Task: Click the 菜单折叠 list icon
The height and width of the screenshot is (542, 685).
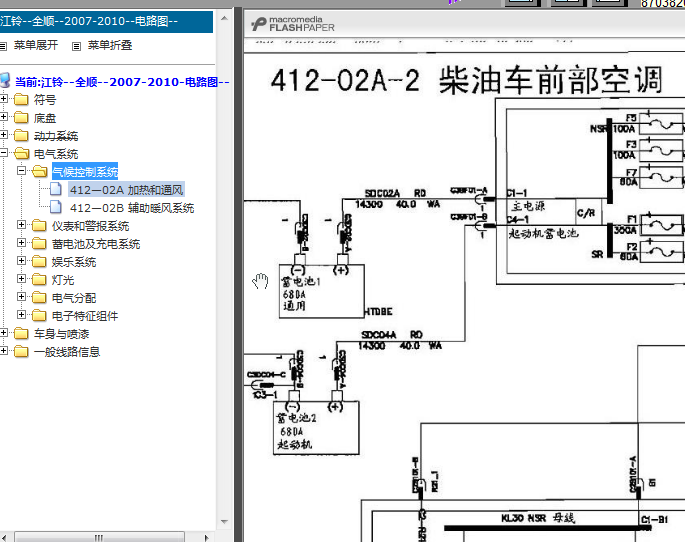Action: click(x=76, y=46)
